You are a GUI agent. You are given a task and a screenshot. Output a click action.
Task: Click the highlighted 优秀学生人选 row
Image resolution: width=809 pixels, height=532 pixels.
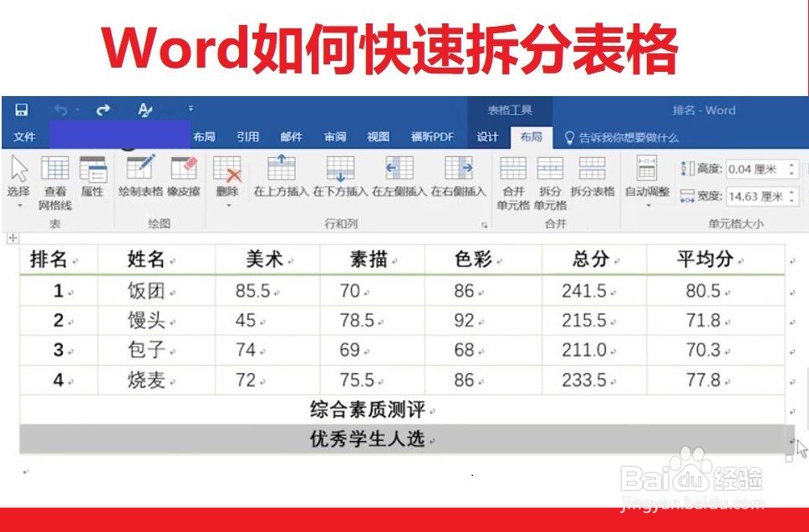(402, 439)
